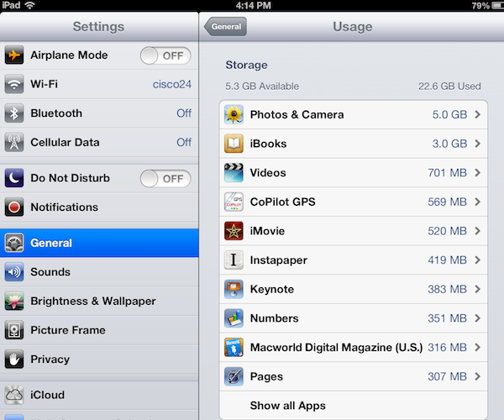Tap the battery indicator in status bar
The image size is (504, 420).
click(x=497, y=6)
